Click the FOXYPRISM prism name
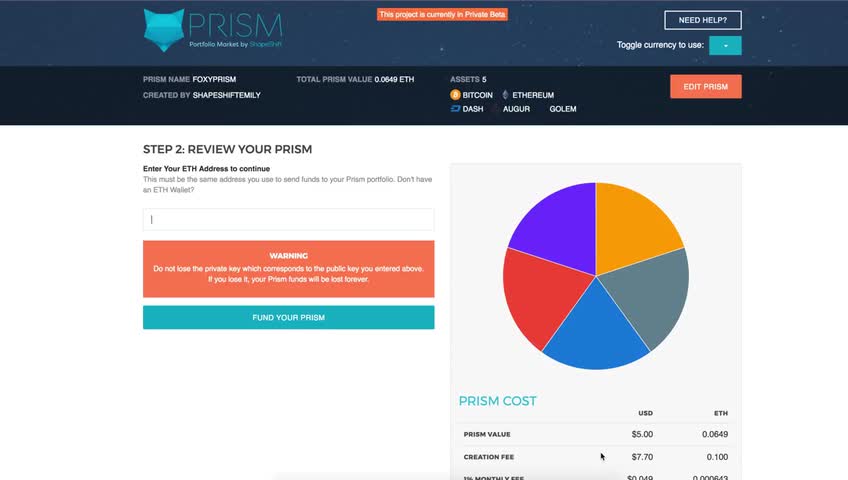 214,79
